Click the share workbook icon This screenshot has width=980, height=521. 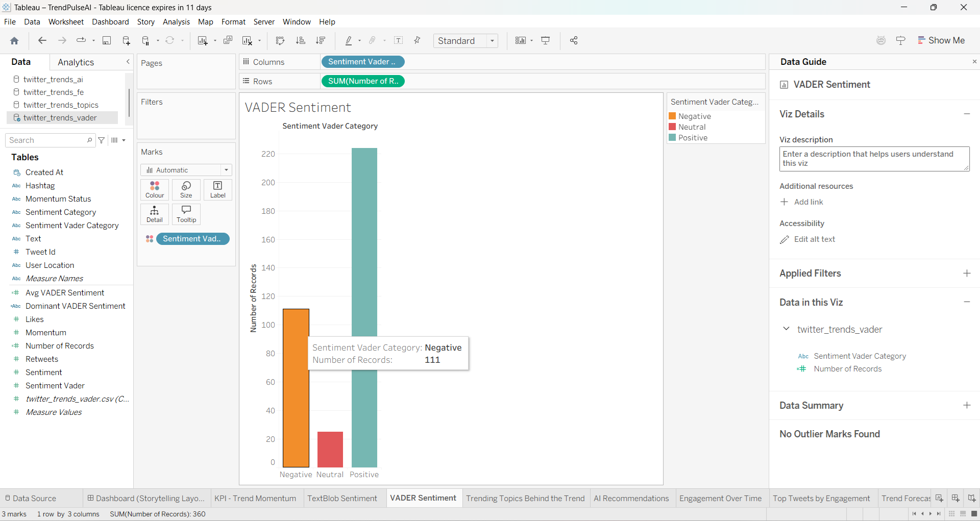pos(574,40)
